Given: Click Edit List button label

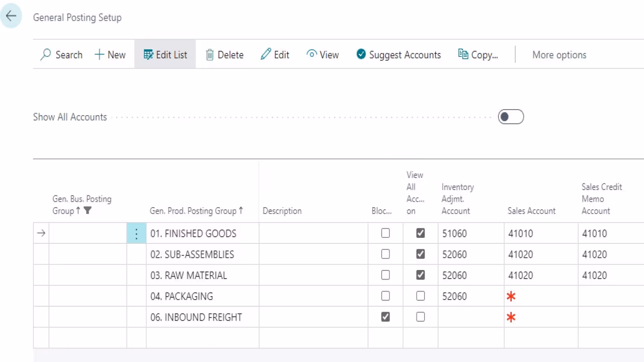Looking at the screenshot, I should pos(172,55).
